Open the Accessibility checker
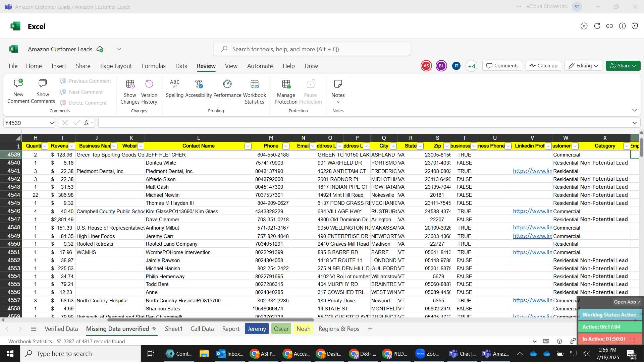 [199, 89]
